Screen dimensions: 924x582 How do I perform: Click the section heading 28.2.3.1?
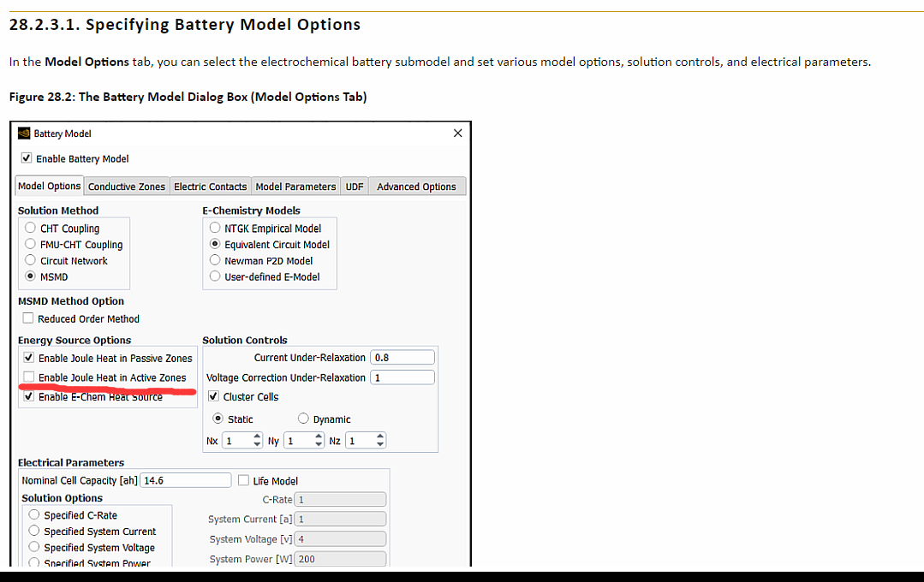coord(185,25)
